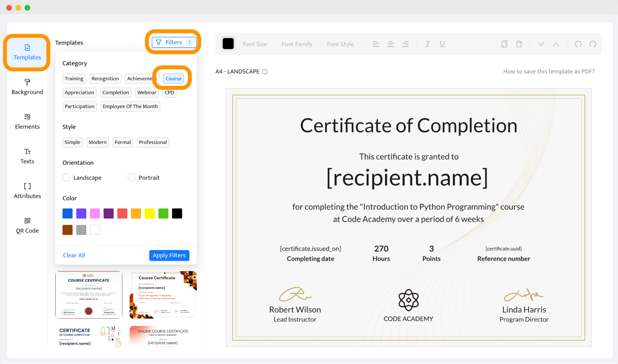This screenshot has width=618, height=364.
Task: Pick the violet color filter
Action: coord(81,214)
